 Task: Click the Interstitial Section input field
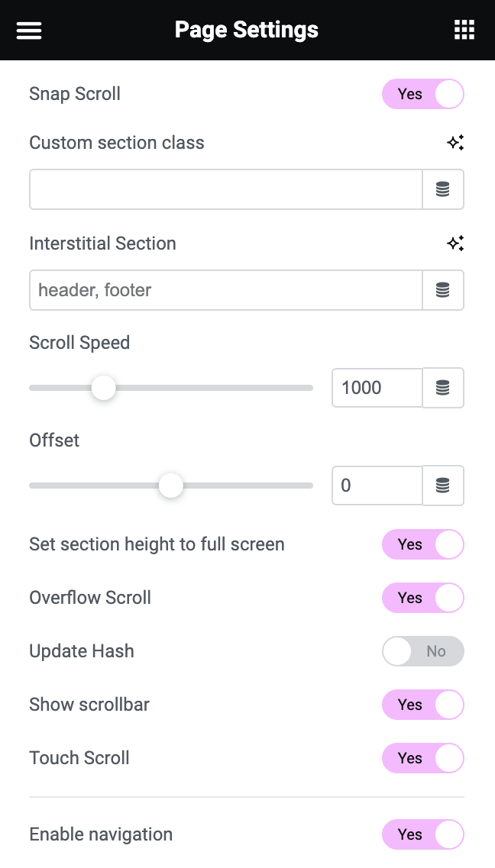pos(225,290)
